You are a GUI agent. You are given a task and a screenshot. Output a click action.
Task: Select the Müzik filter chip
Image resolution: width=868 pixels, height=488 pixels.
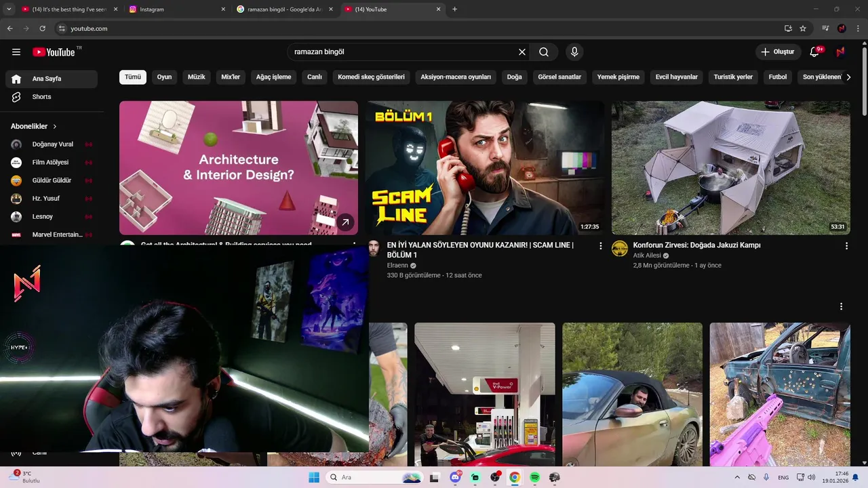coord(196,77)
